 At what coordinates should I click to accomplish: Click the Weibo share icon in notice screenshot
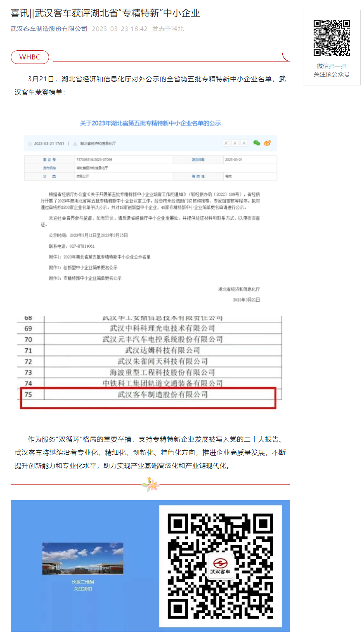pyautogui.click(x=267, y=143)
